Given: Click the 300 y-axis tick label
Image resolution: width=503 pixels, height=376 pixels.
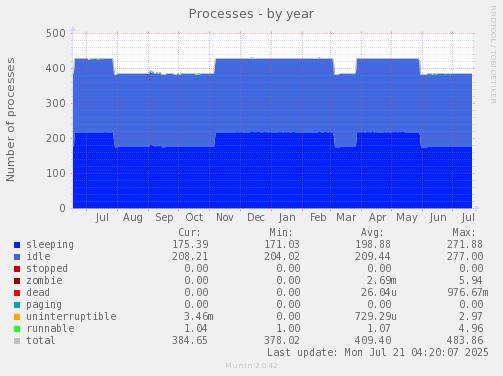Looking at the screenshot, I should (56, 103).
